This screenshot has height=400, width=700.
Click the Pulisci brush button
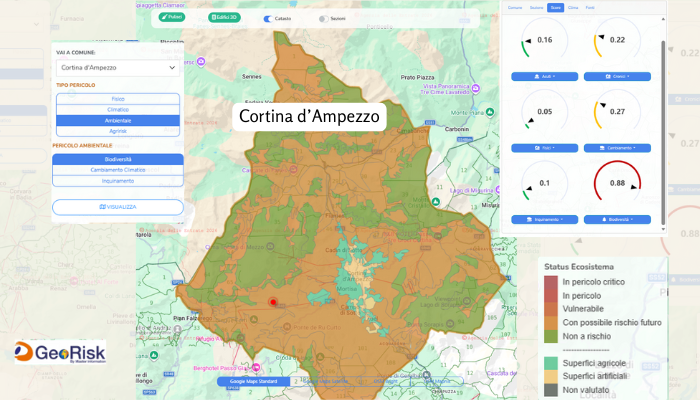click(173, 18)
